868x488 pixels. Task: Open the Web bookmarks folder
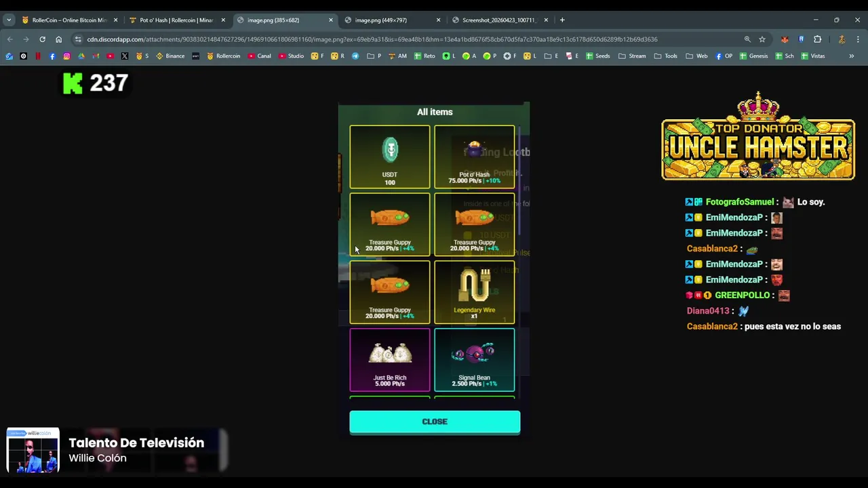coord(696,56)
